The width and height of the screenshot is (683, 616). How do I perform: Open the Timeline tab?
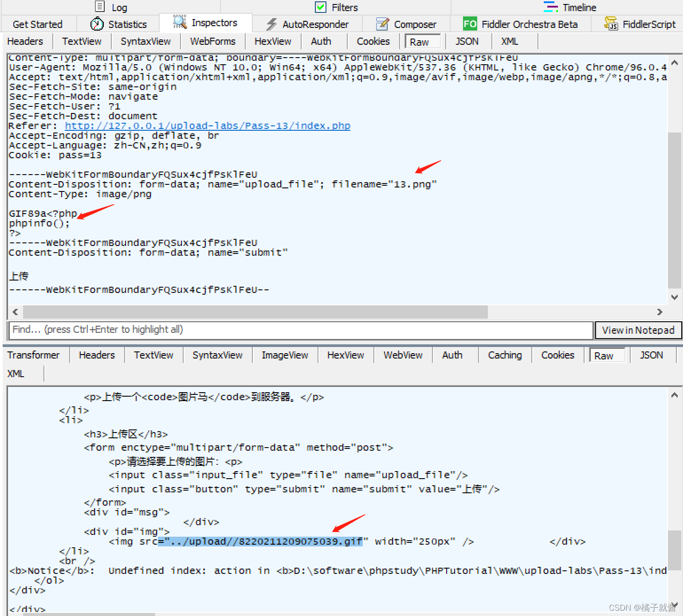point(570,7)
